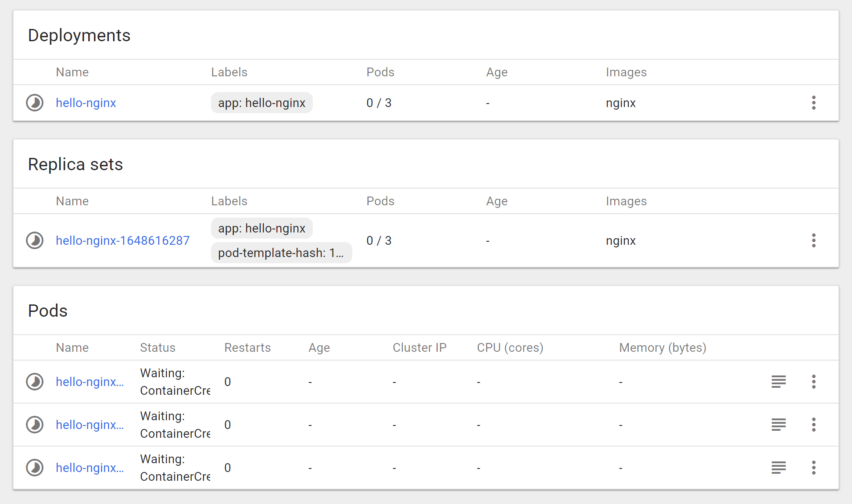Click the Pods section heading

(48, 311)
